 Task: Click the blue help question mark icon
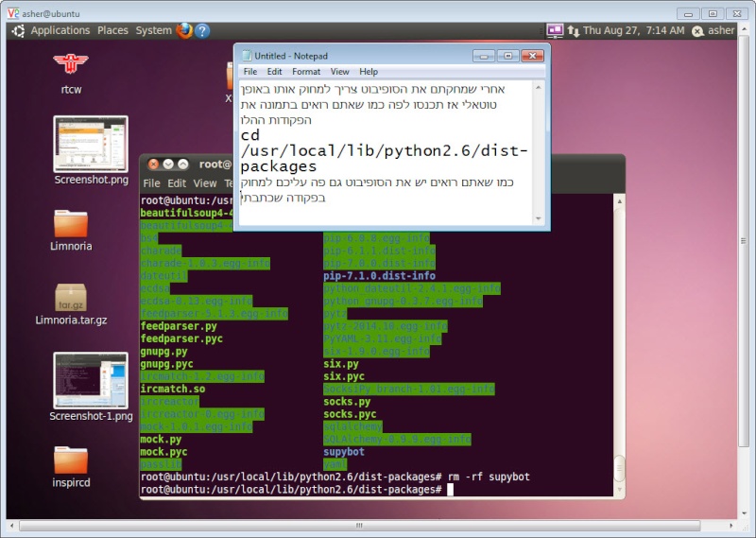(x=202, y=31)
